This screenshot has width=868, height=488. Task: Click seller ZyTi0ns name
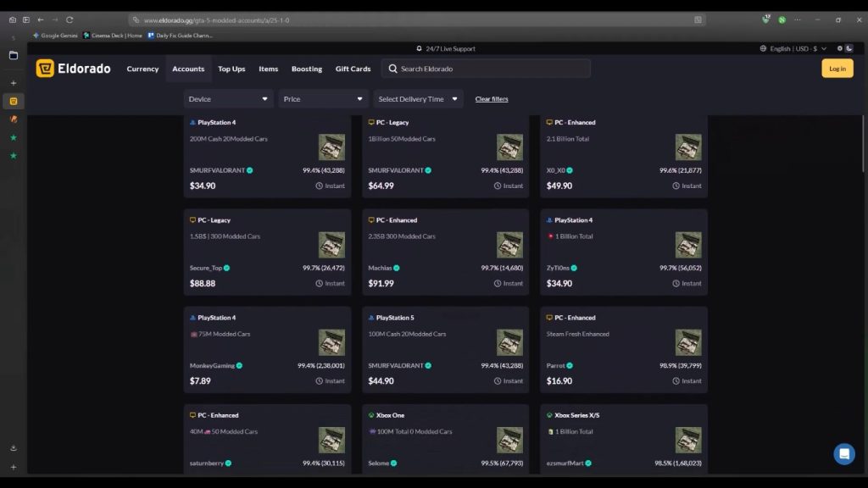pyautogui.click(x=558, y=268)
